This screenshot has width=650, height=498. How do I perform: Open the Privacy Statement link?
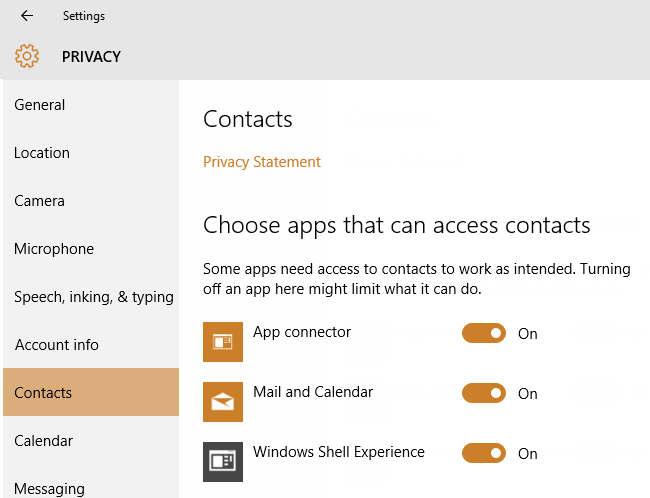coord(262,162)
